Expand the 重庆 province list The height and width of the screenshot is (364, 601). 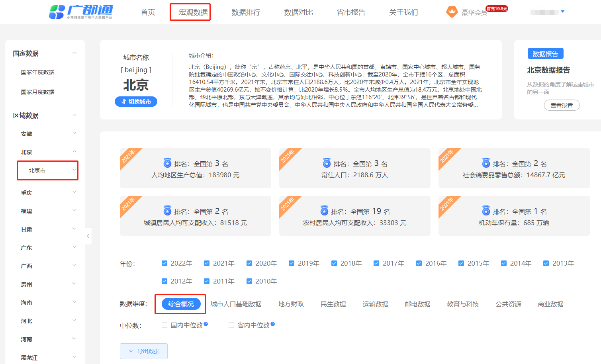click(74, 192)
